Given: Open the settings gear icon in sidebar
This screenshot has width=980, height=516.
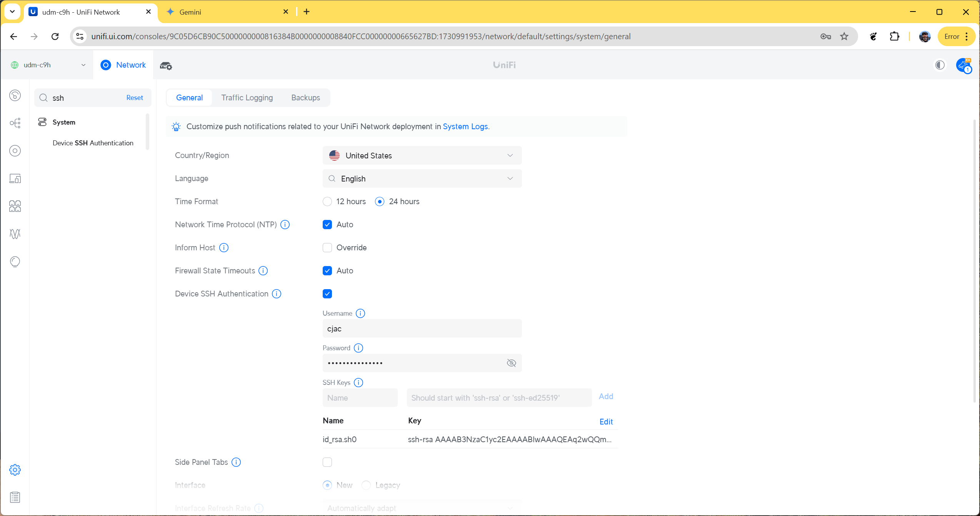Looking at the screenshot, I should pyautogui.click(x=15, y=469).
